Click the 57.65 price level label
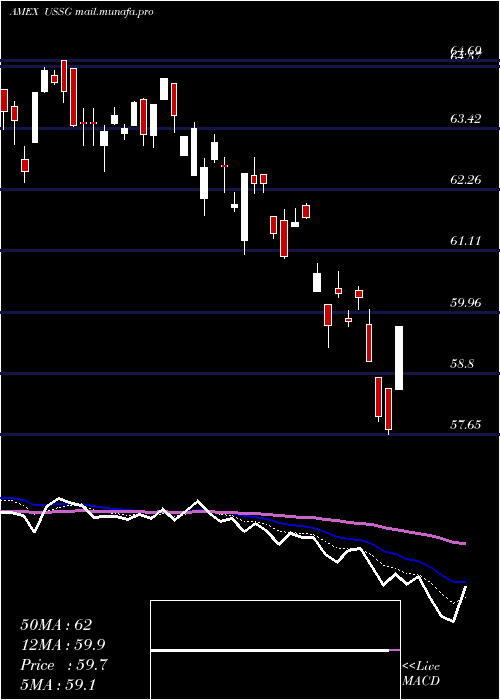Viewport: 500px width, 700px height. point(466,425)
